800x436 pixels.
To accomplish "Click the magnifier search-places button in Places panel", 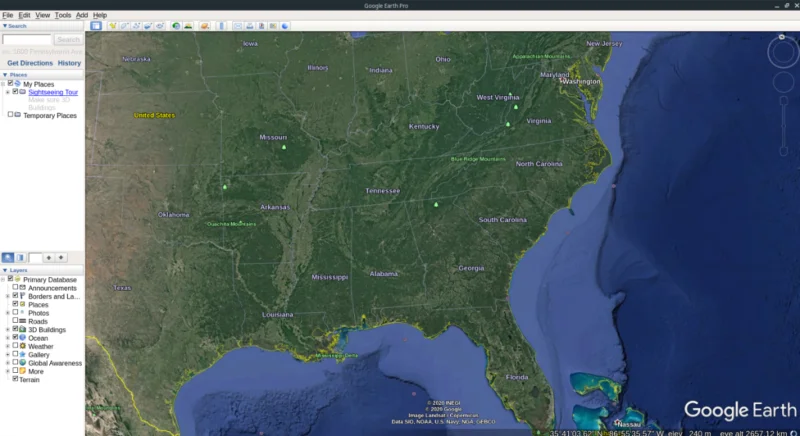I will [x=8, y=258].
